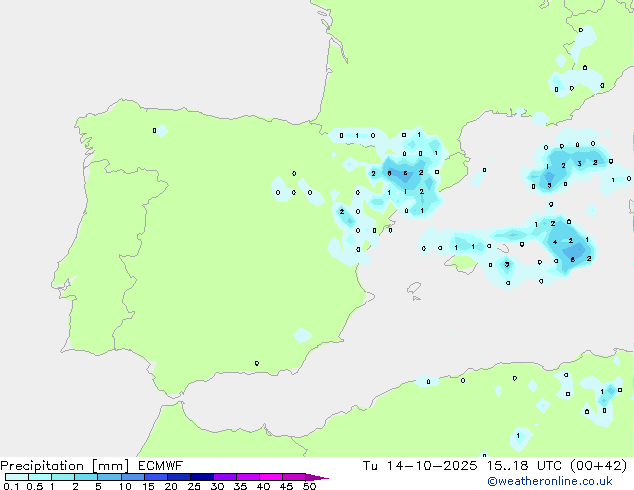Click the isolated 0 value in southern Spain
This screenshot has height=490, width=634.
(x=257, y=363)
